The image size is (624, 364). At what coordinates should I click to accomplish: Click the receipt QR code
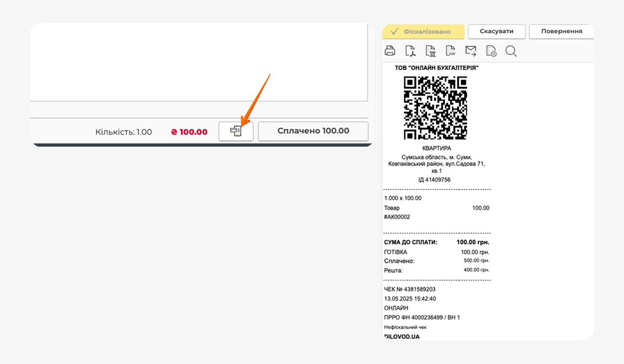[436, 108]
